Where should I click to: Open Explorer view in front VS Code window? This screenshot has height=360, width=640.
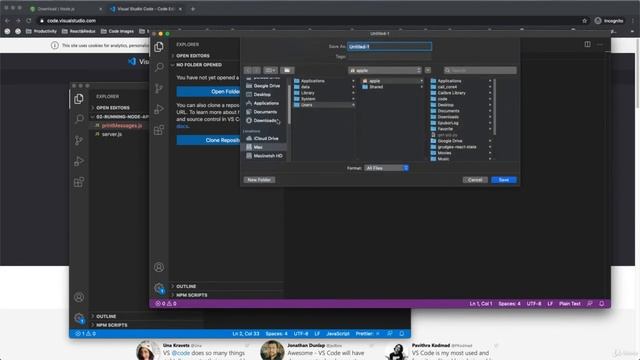point(159,47)
